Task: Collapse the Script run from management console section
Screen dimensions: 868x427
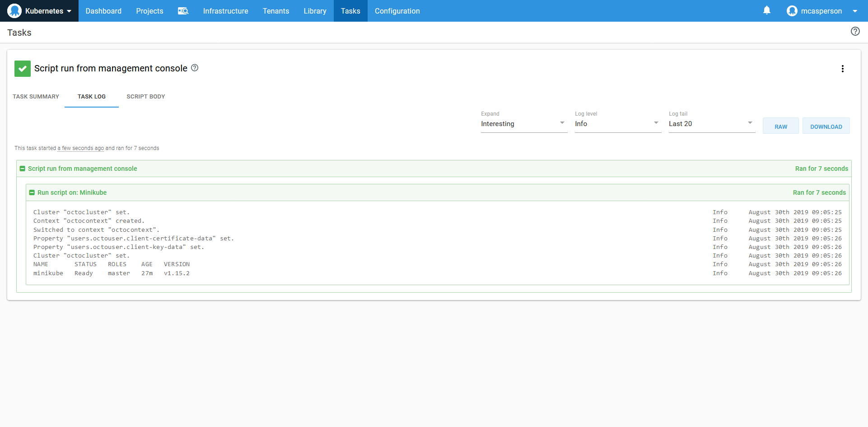Action: (x=23, y=169)
